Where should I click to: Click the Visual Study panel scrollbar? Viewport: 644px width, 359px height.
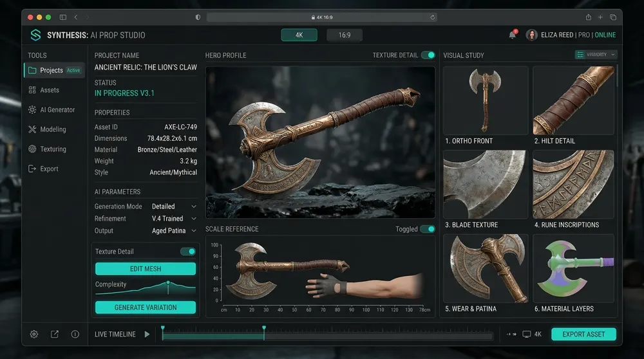(617, 75)
